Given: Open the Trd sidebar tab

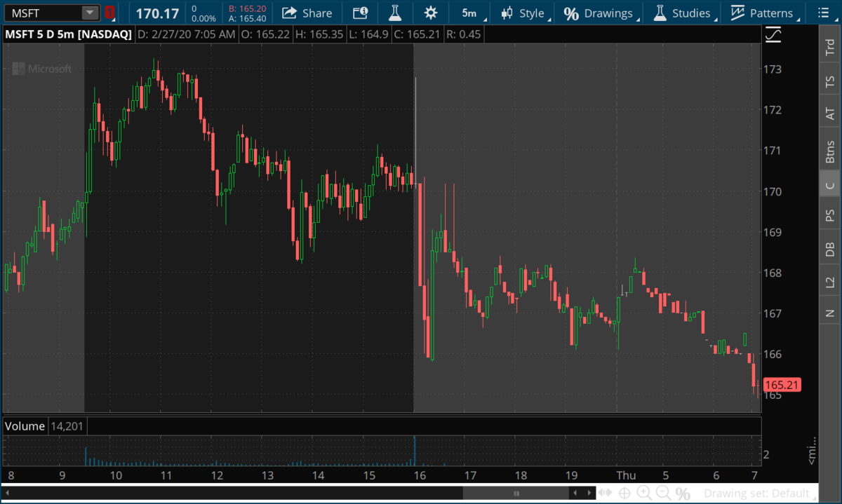Looking at the screenshot, I should (x=830, y=47).
